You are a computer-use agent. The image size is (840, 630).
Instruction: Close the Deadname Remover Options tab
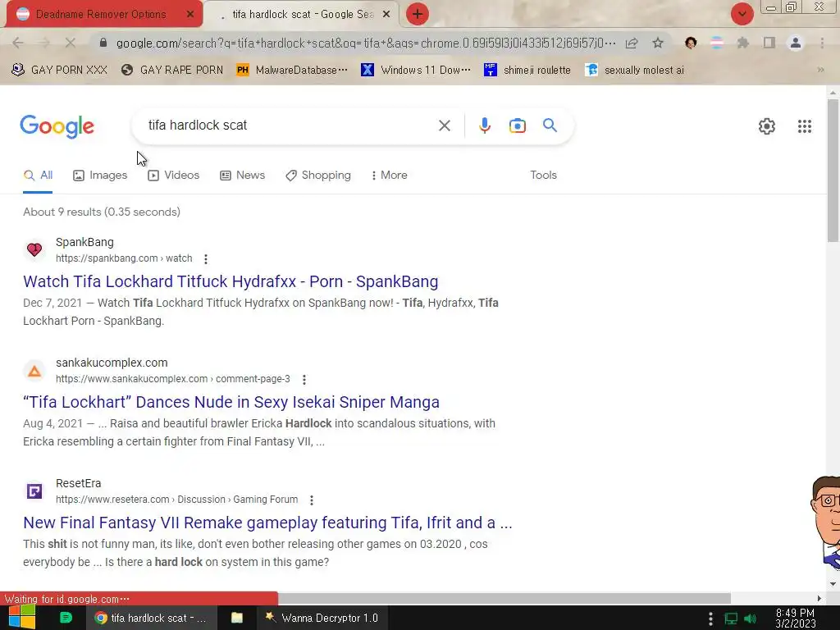(x=189, y=15)
